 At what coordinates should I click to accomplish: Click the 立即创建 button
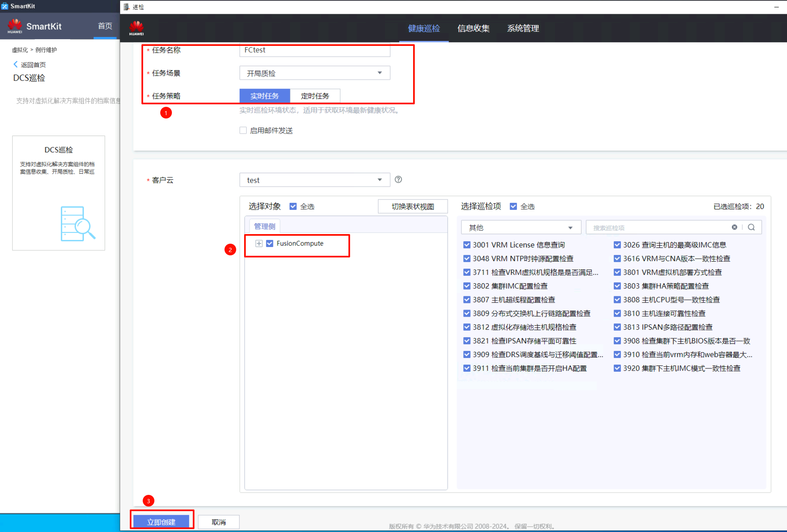pyautogui.click(x=161, y=522)
